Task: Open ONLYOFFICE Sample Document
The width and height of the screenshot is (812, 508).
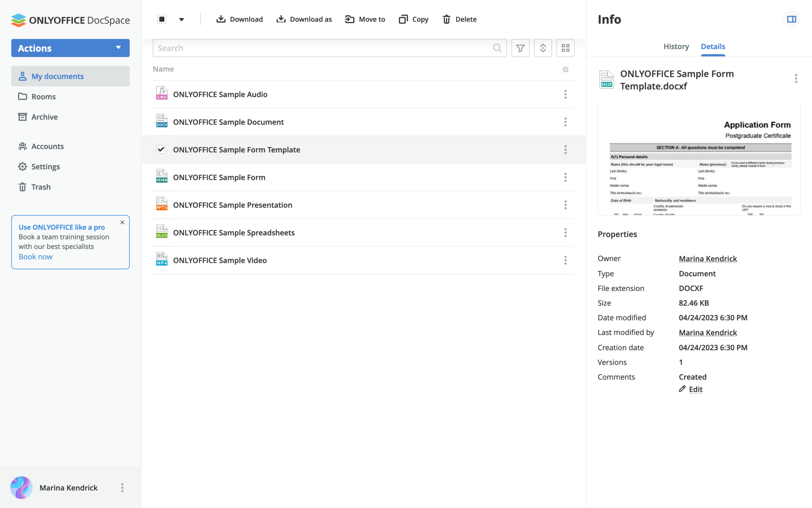Action: point(228,122)
